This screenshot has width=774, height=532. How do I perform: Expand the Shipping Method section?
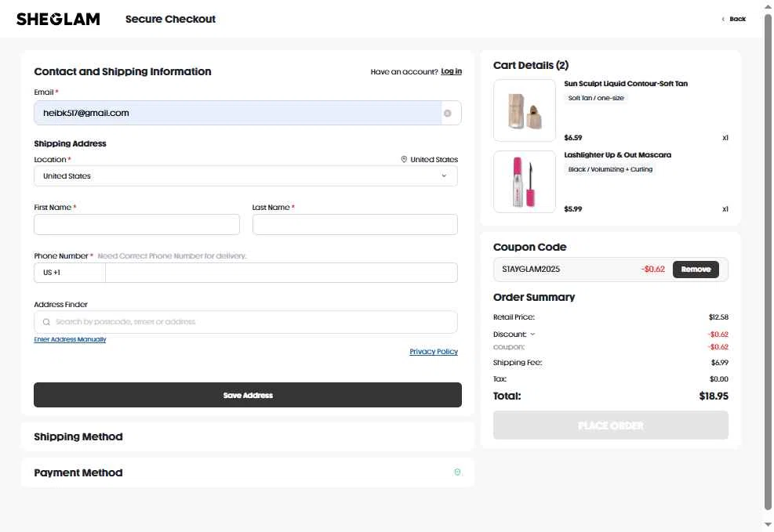pyautogui.click(x=247, y=437)
